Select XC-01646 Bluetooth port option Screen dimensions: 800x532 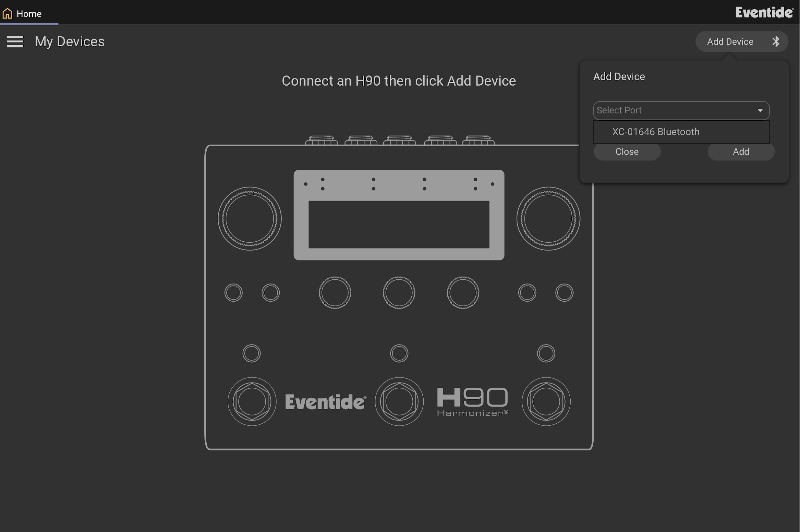point(655,132)
